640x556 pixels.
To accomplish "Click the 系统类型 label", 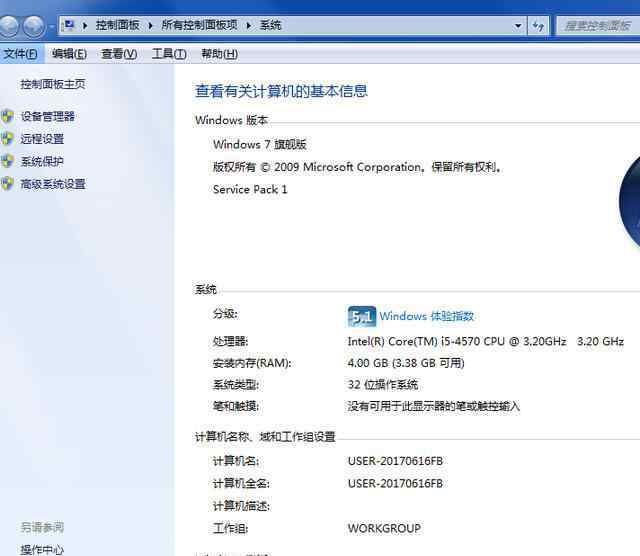I will (x=236, y=385).
